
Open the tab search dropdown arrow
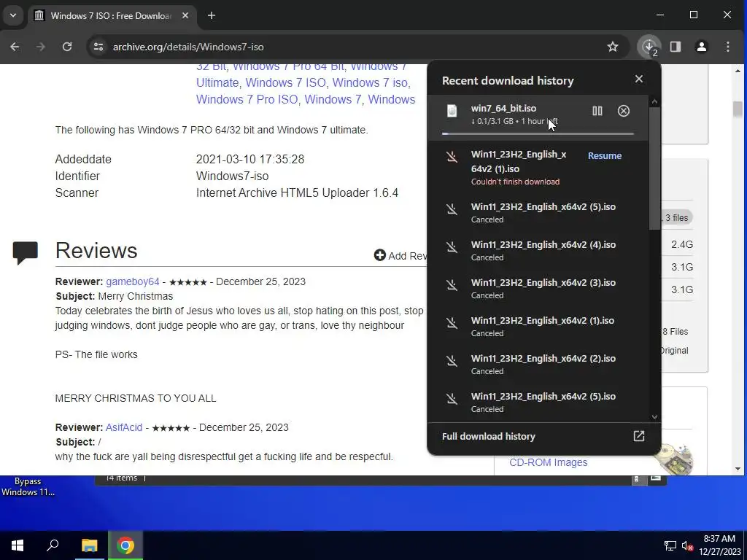point(13,16)
